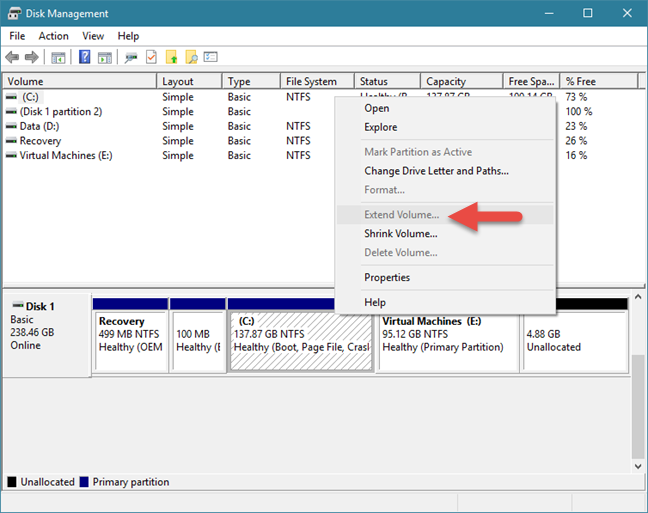Maximize the Disk Management window
The height and width of the screenshot is (513, 648).
(588, 13)
